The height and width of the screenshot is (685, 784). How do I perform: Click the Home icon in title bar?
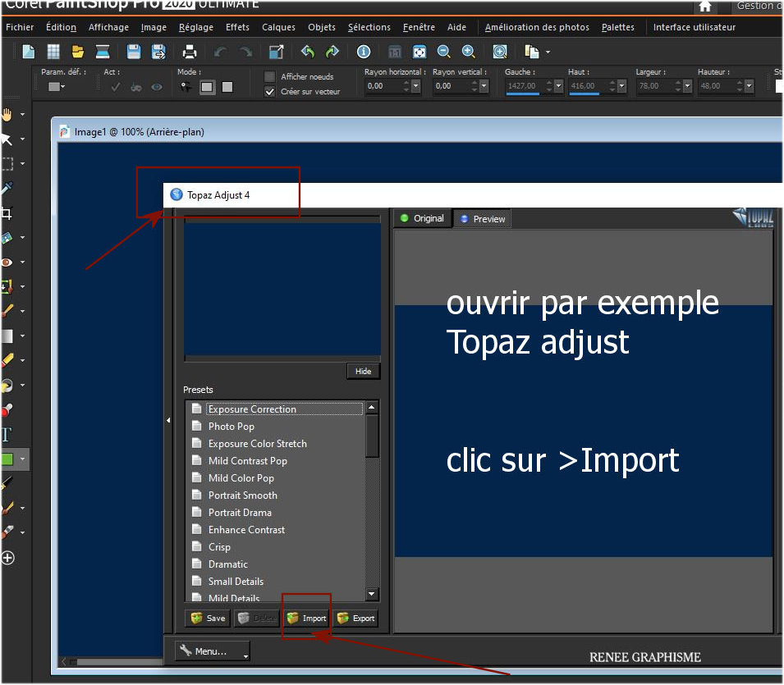point(705,6)
